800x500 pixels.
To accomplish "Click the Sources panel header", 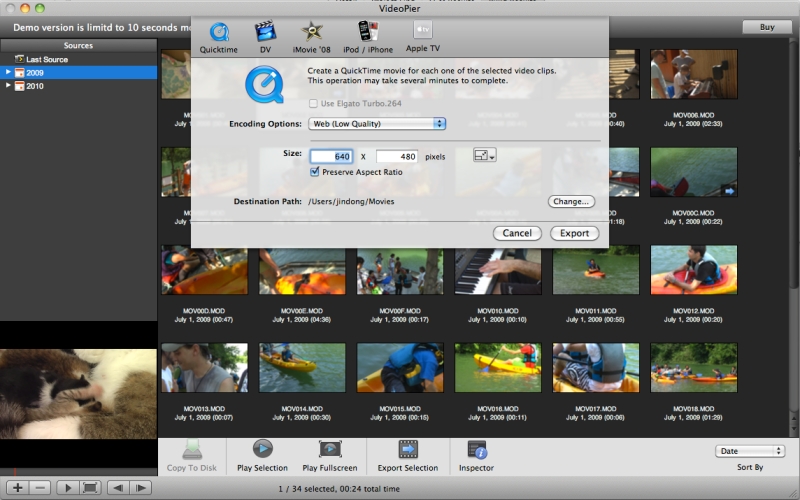I will 79,45.
